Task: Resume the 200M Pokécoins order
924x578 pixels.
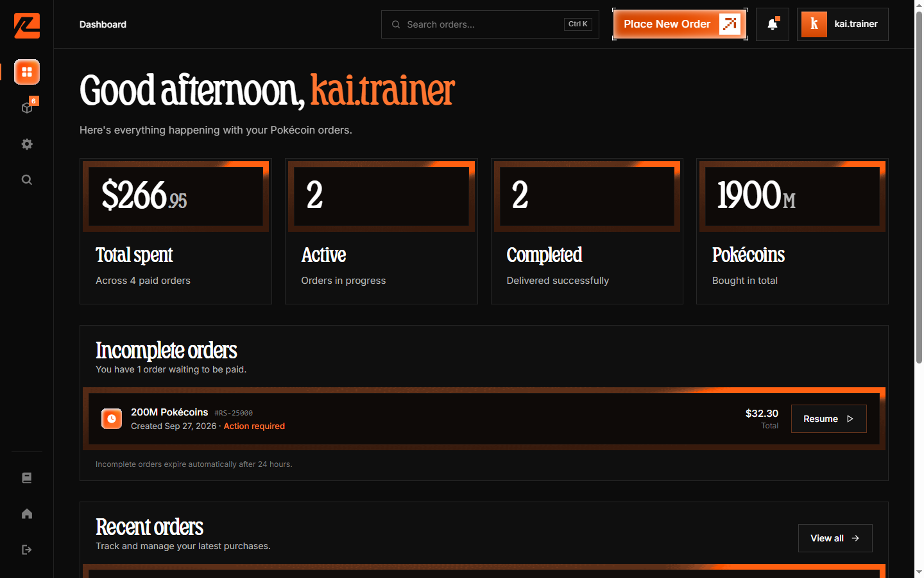Action: 829,419
